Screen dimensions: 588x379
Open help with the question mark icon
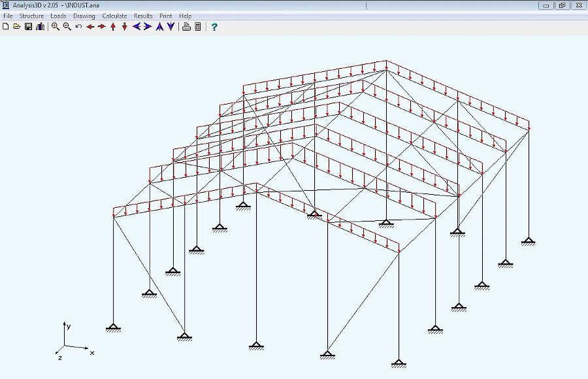tap(214, 27)
